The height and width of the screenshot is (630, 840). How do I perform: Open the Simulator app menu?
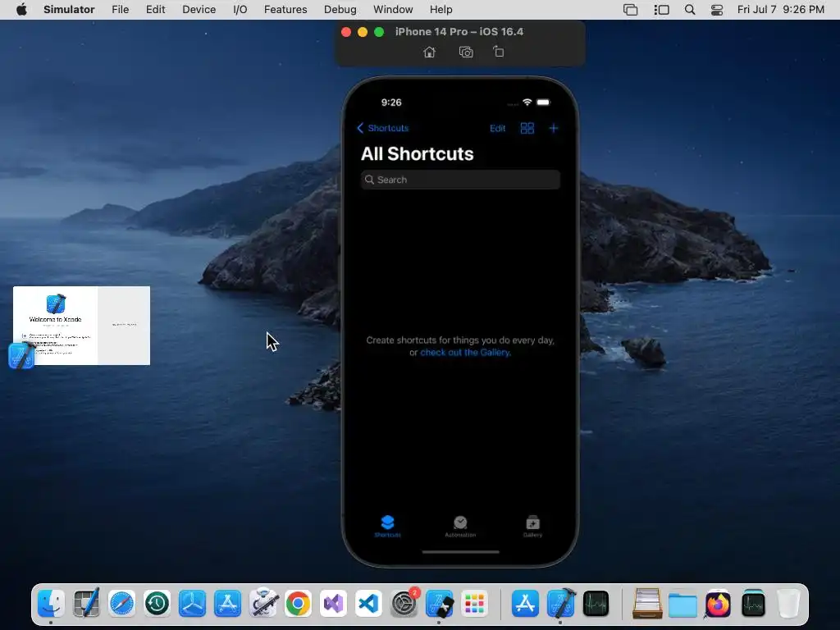click(x=69, y=10)
